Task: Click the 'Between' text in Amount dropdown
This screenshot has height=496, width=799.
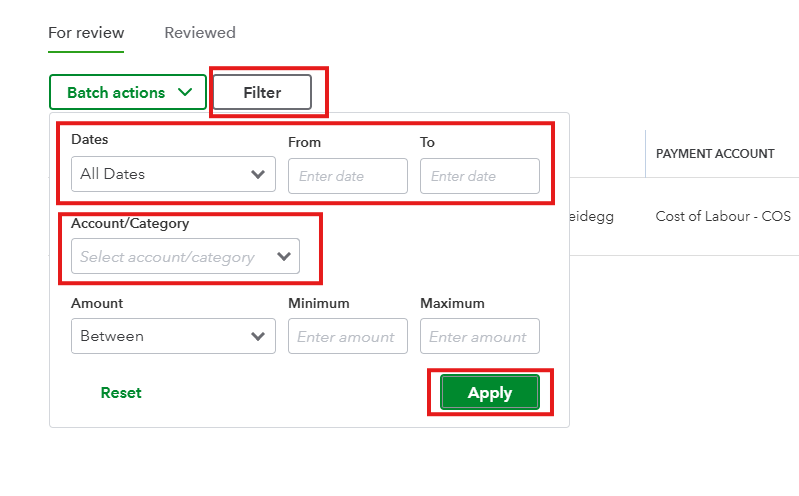Action: click(x=112, y=337)
